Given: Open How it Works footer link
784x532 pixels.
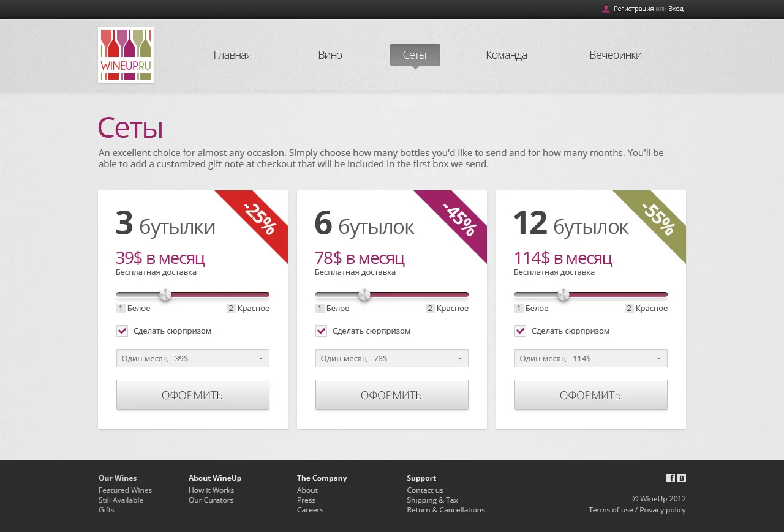Looking at the screenshot, I should (x=211, y=490).
